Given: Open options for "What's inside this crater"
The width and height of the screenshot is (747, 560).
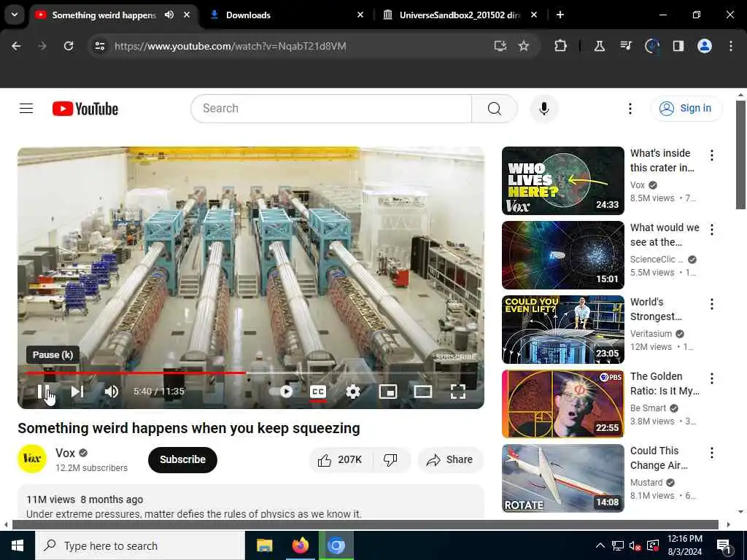Looking at the screenshot, I should click(712, 155).
